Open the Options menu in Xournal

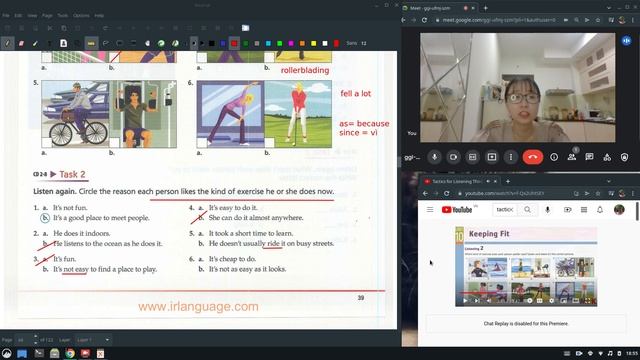(81, 16)
